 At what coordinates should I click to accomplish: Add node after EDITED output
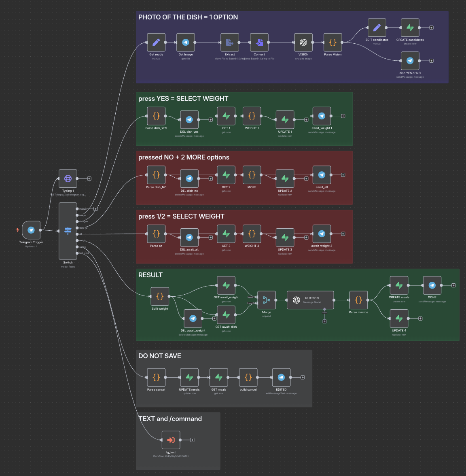pos(303,377)
